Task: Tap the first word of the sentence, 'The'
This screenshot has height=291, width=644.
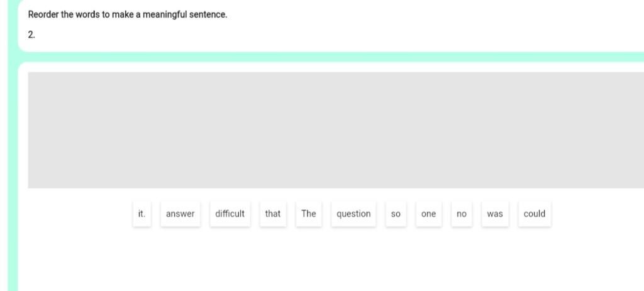Action: pos(308,214)
